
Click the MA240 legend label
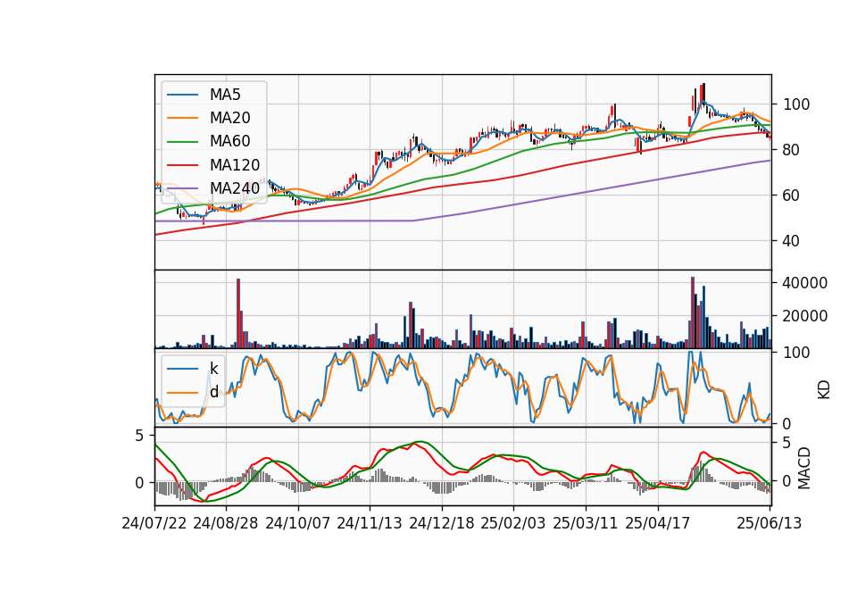235,188
